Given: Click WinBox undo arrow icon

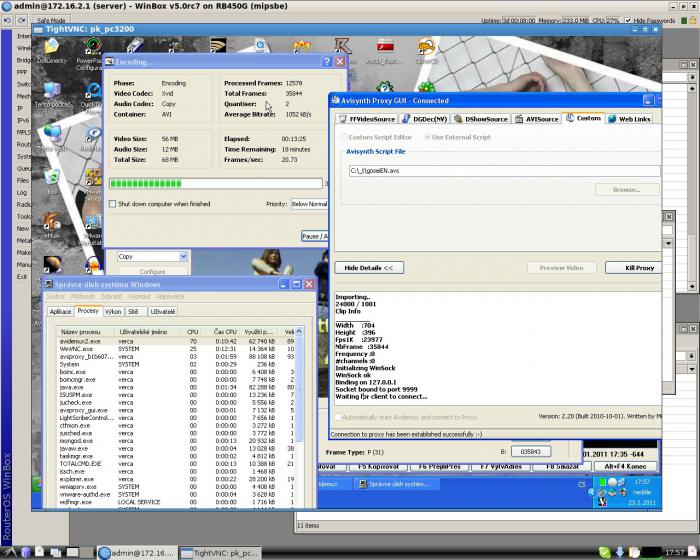Looking at the screenshot, I should pos(7,21).
